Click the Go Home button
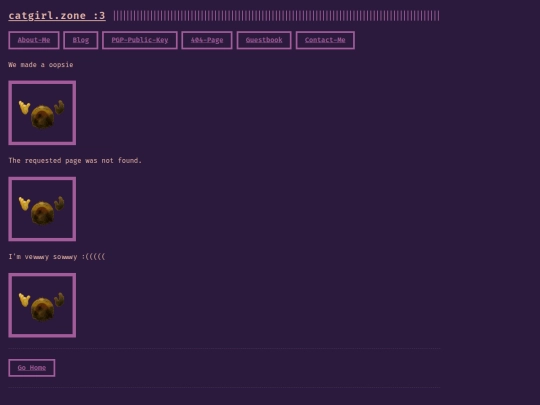The image size is (540, 405). pyautogui.click(x=32, y=368)
